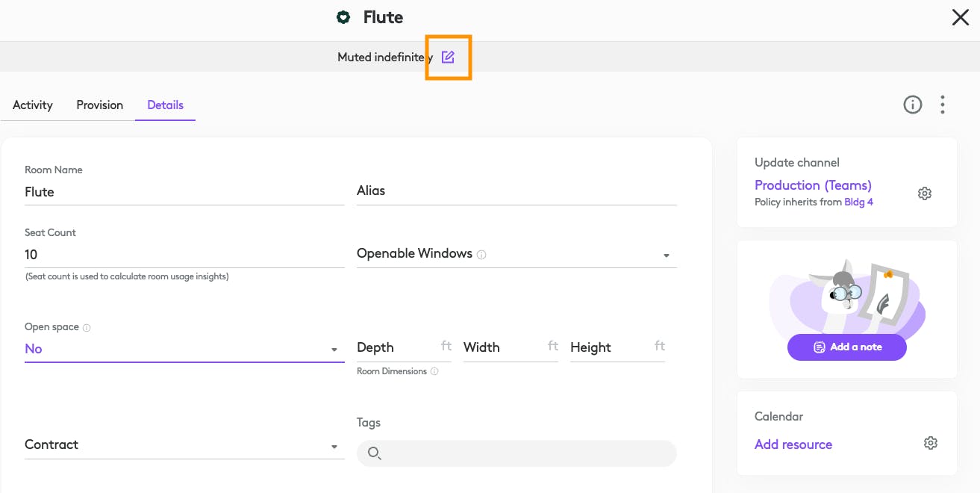Click the Add resource link
Screen dimensions: 980x493
[793, 444]
